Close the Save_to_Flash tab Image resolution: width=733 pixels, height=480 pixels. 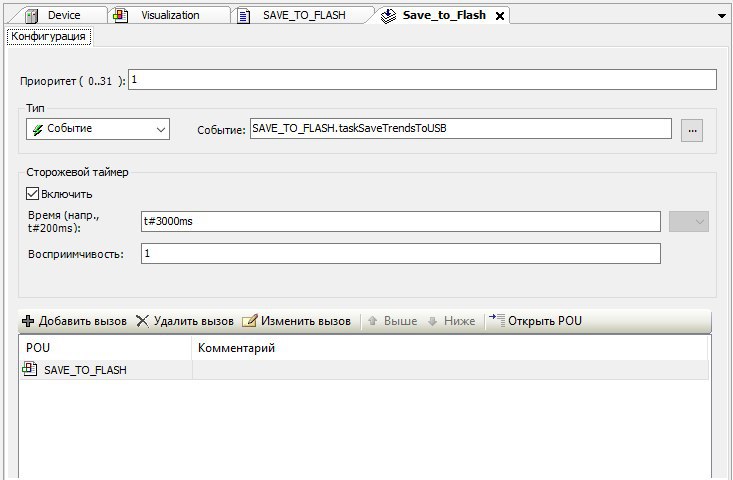500,16
